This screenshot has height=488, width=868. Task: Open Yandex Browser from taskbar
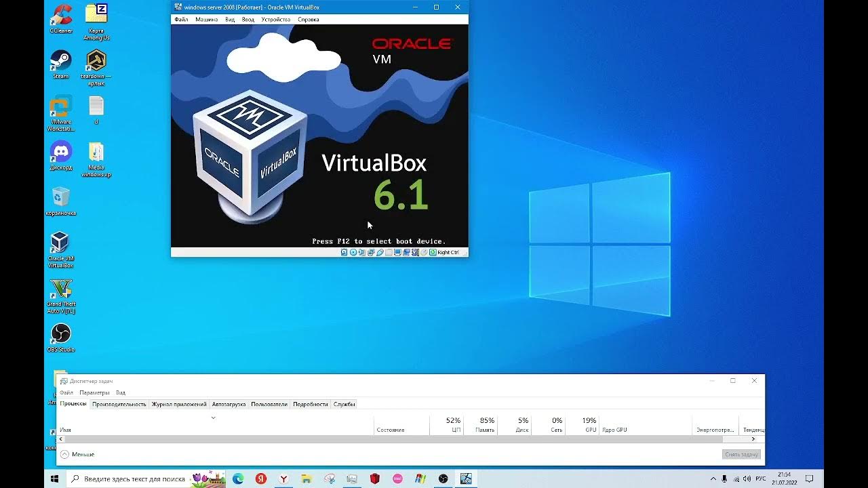[x=283, y=479]
